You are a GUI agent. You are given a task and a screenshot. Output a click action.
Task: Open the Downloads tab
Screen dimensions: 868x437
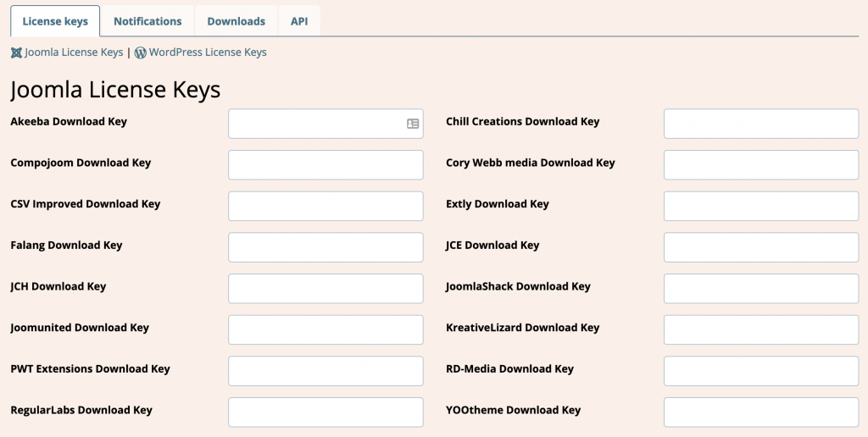click(236, 21)
